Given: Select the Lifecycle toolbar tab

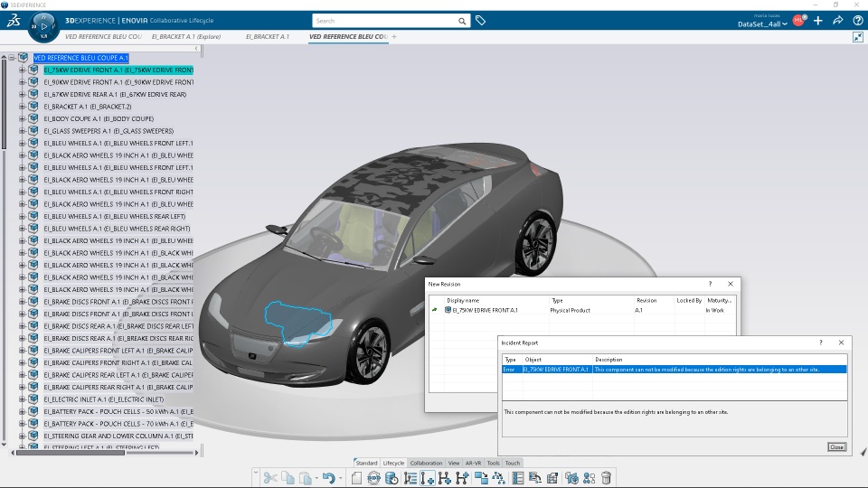Looking at the screenshot, I should click(x=393, y=463).
